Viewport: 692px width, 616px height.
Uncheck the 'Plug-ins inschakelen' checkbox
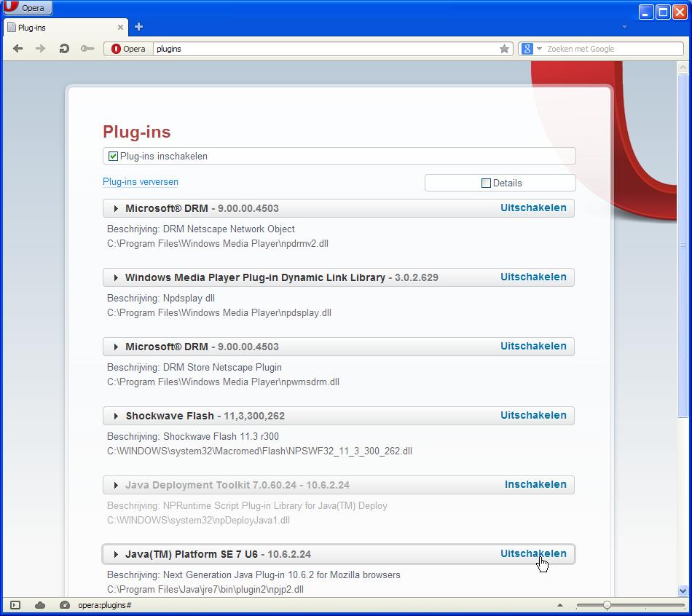pos(113,156)
